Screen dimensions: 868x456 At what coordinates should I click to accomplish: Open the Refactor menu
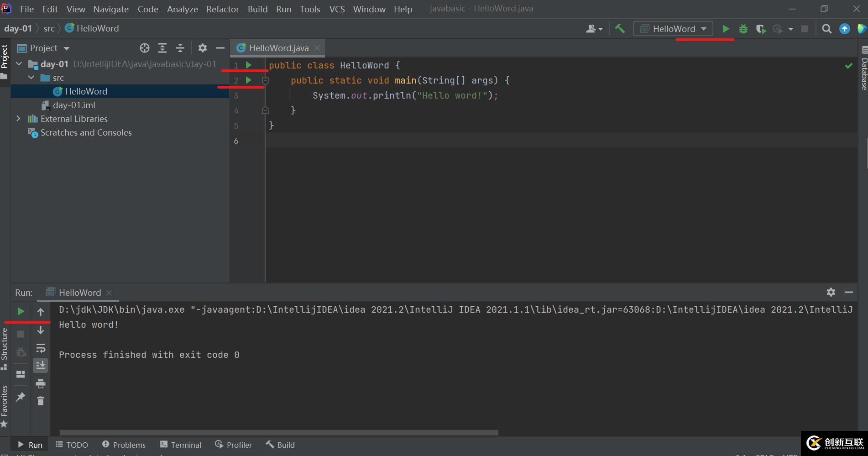(x=222, y=9)
